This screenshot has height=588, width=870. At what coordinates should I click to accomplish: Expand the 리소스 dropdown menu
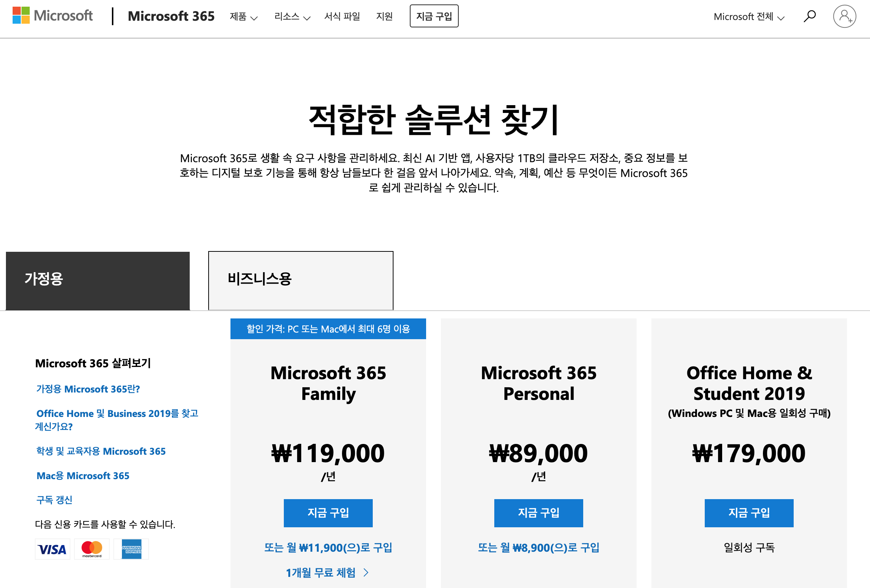pyautogui.click(x=292, y=16)
